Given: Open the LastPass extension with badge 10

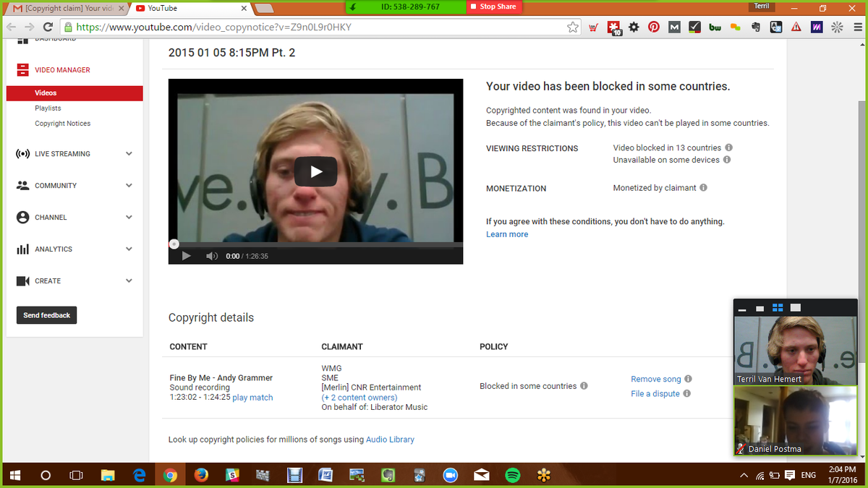Looking at the screenshot, I should [614, 27].
